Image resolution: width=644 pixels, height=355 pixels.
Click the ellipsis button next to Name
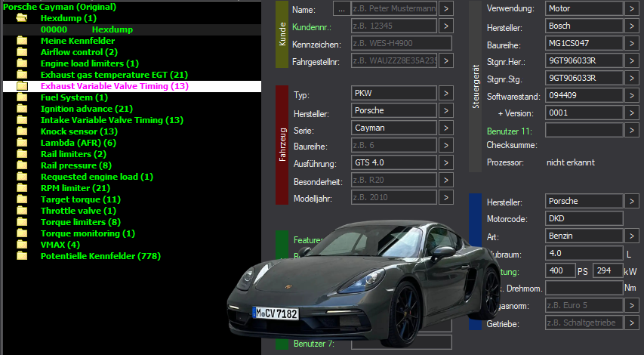342,8
